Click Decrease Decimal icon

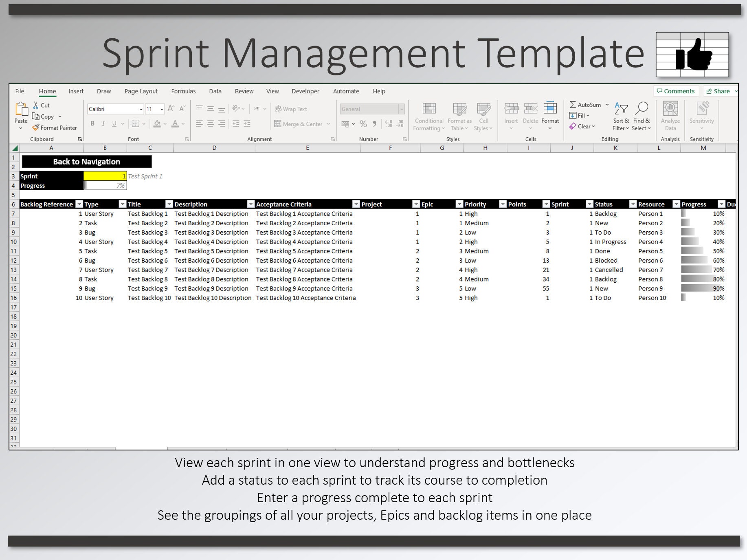click(400, 124)
